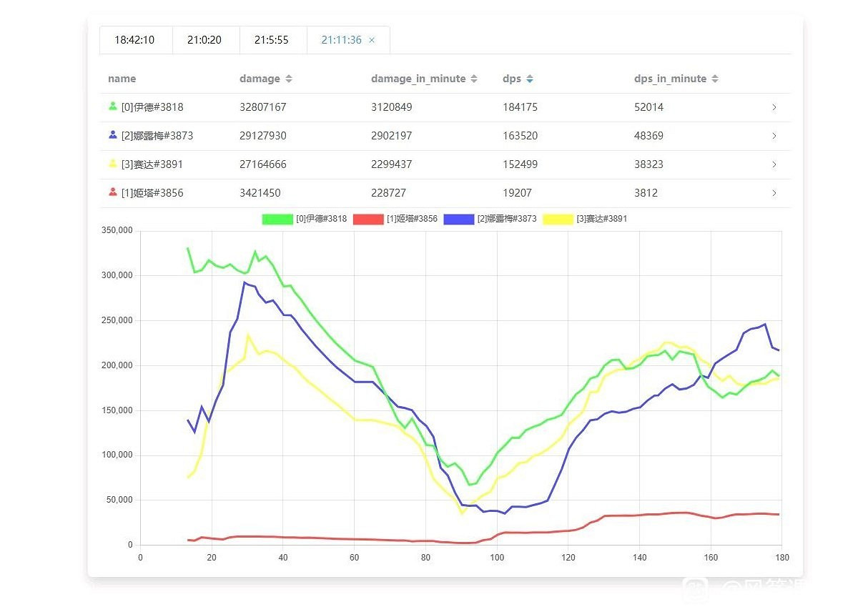Switch to the 18:42:10 tab
Image resolution: width=868 pixels, height=612 pixels.
[134, 40]
